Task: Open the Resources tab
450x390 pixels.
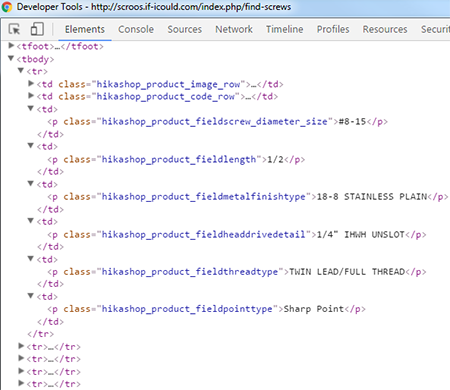Action: pos(385,29)
